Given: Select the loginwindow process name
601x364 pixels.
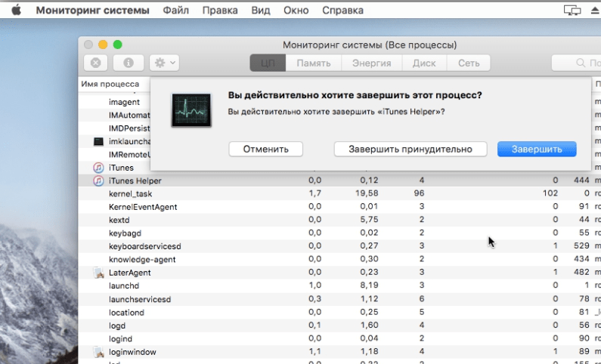Looking at the screenshot, I should point(132,352).
